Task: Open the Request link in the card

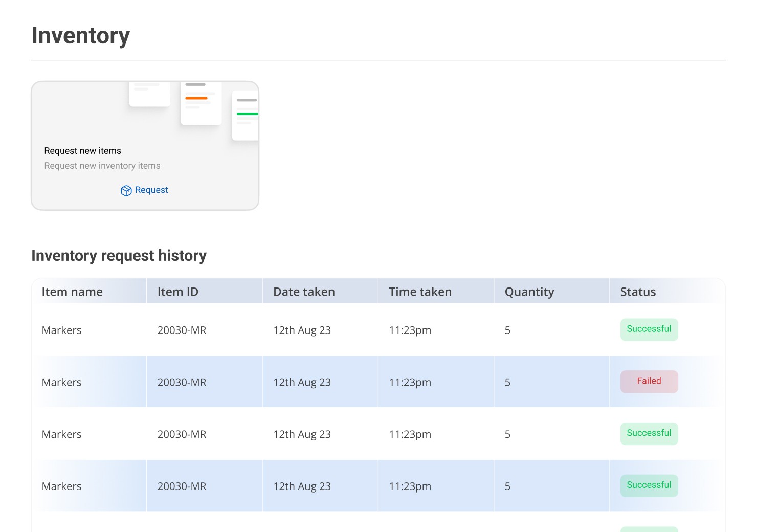Action: point(145,190)
